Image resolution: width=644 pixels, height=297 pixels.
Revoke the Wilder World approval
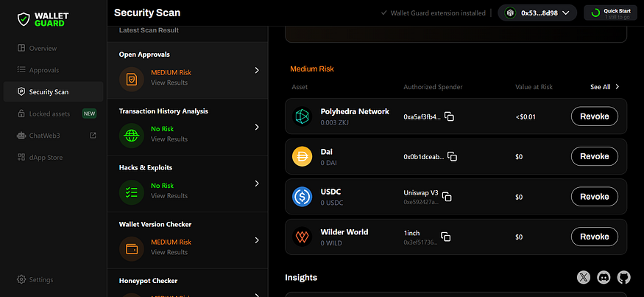click(x=594, y=237)
